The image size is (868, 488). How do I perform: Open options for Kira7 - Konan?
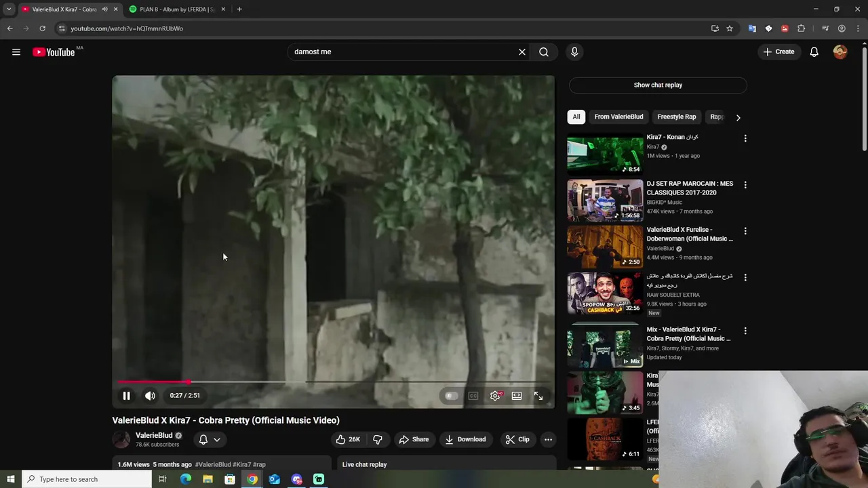coord(745,138)
